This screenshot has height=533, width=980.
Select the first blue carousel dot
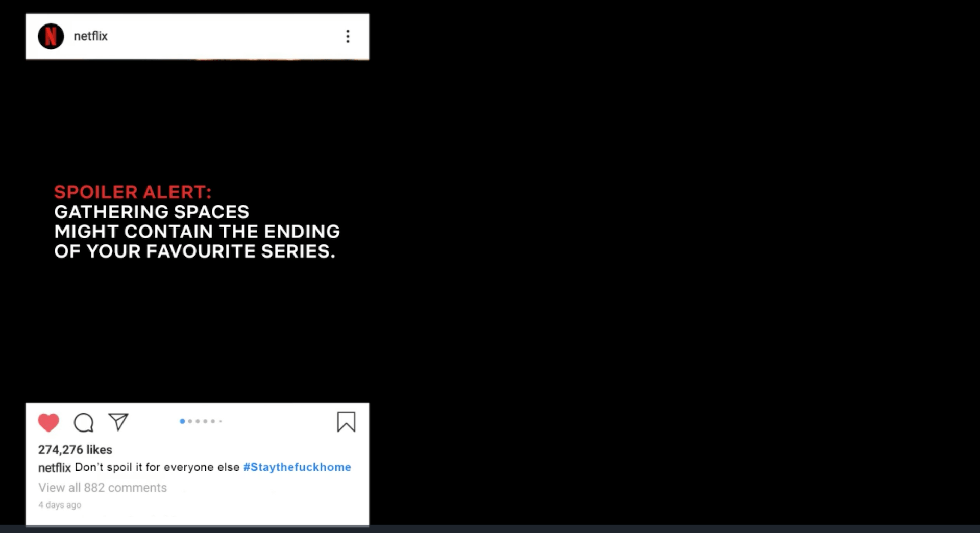pos(182,421)
